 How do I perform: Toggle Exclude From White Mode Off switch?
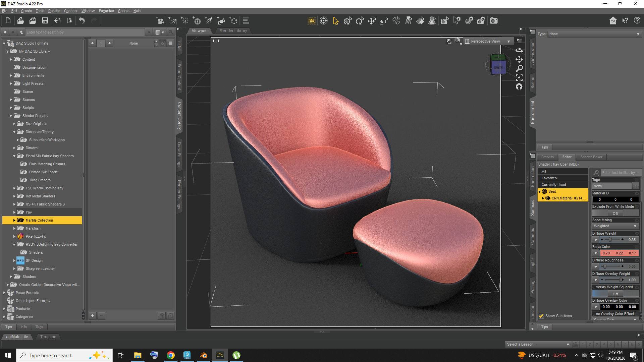[615, 213]
